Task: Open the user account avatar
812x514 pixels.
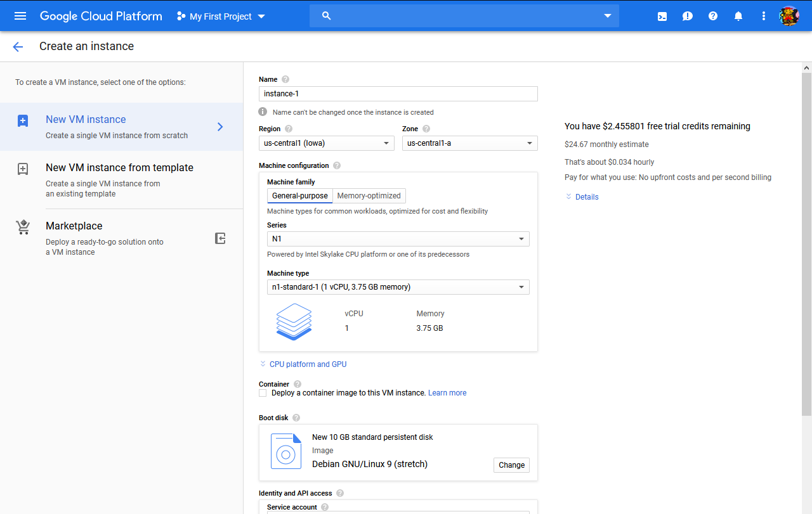Action: click(789, 16)
